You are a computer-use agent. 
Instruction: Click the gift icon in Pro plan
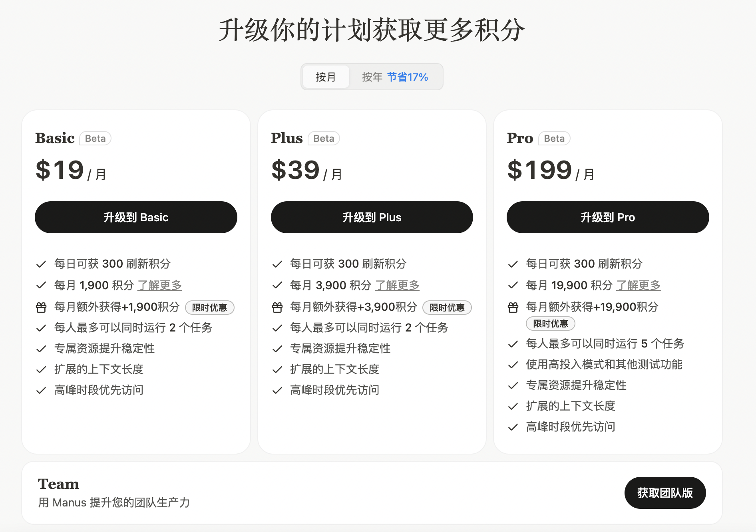point(513,308)
